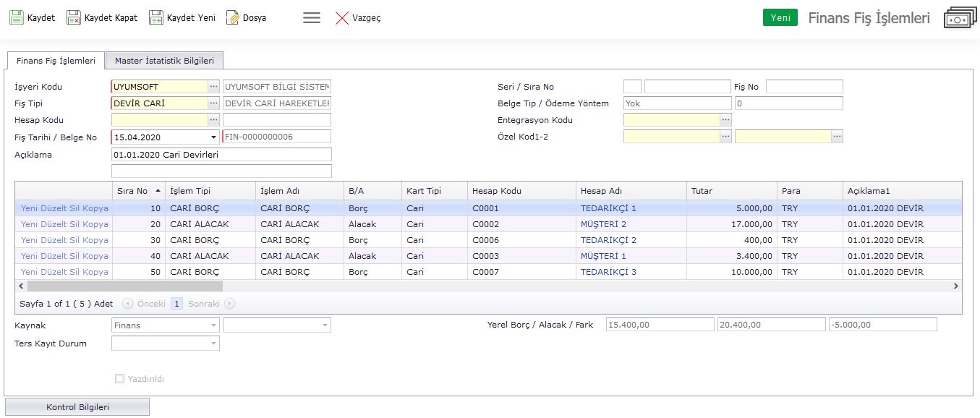980x418 pixels.
Task: Switch to Master İstatistik Bilgileri tab
Action: tap(165, 61)
